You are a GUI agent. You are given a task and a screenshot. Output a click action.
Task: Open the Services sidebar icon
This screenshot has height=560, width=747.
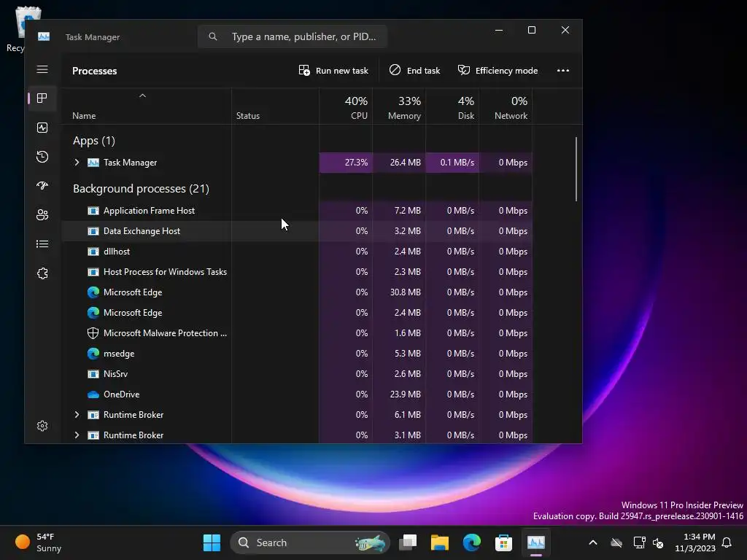click(42, 273)
